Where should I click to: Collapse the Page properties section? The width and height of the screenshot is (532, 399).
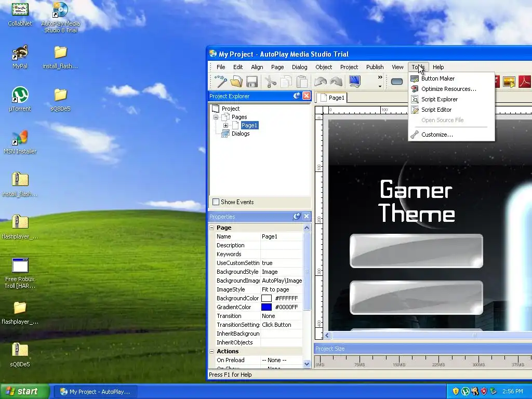212,228
